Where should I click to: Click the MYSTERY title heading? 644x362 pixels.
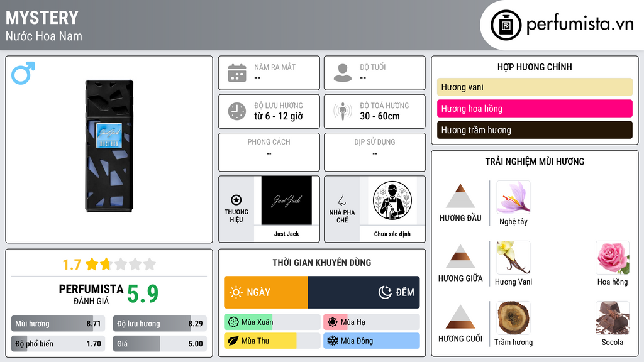tap(42, 18)
